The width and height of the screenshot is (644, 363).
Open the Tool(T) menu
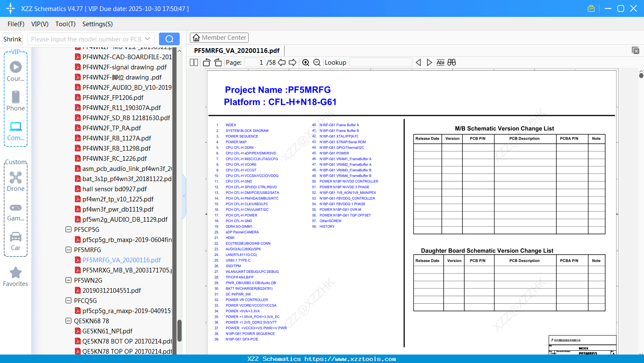pyautogui.click(x=66, y=24)
